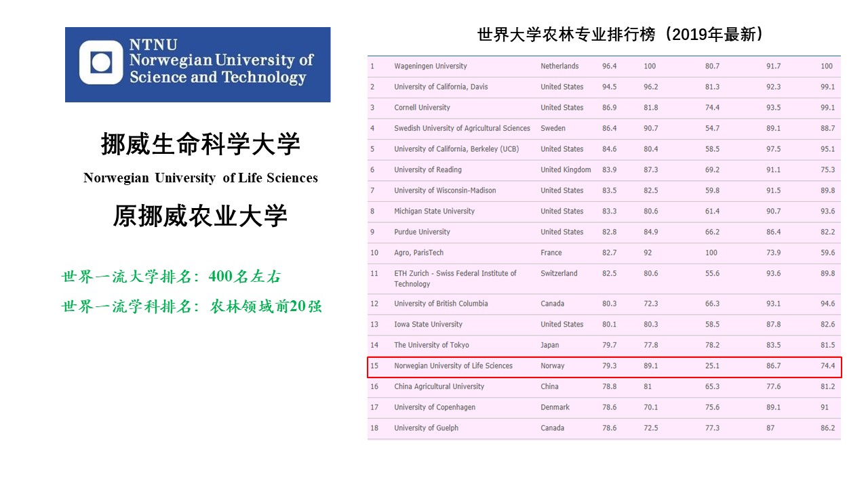Click rank number 15 in the table

pyautogui.click(x=374, y=366)
